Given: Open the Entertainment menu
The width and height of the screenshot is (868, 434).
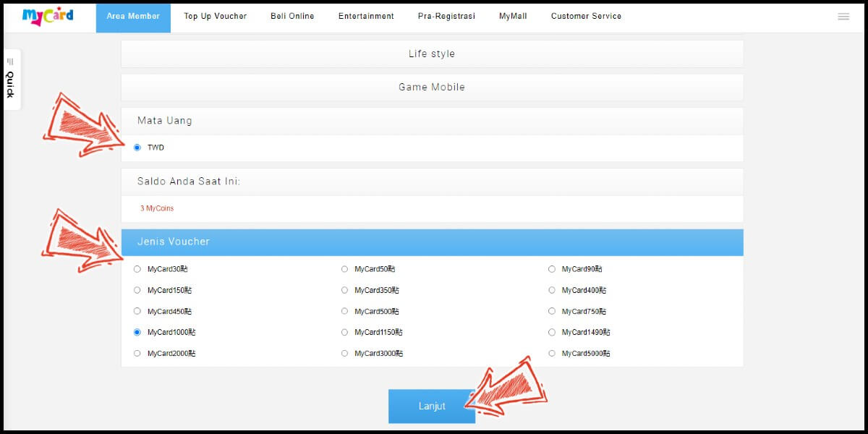Looking at the screenshot, I should 366,17.
